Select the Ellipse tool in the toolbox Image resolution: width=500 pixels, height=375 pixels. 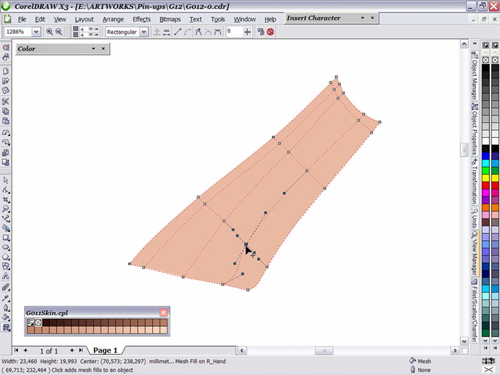pyautogui.click(x=6, y=247)
